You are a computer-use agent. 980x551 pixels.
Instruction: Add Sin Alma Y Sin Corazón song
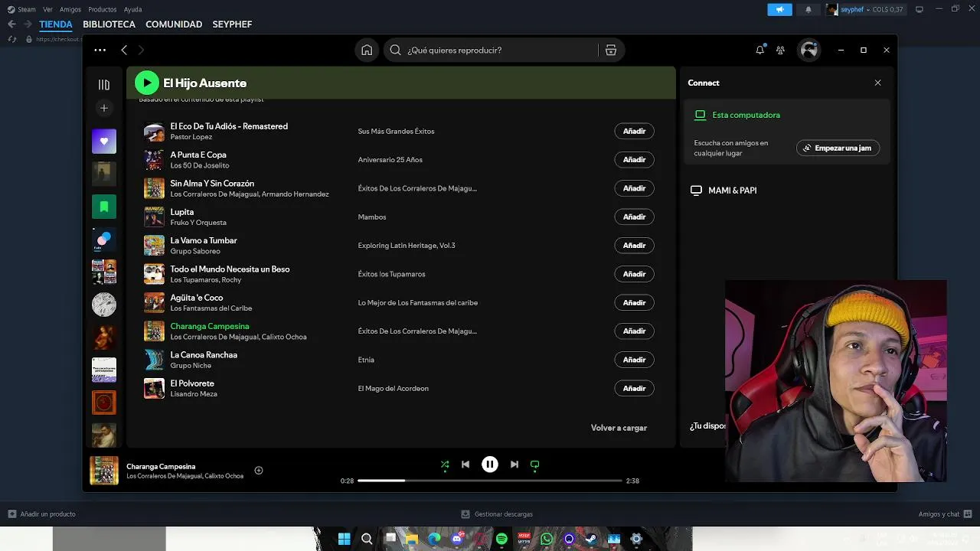(634, 188)
